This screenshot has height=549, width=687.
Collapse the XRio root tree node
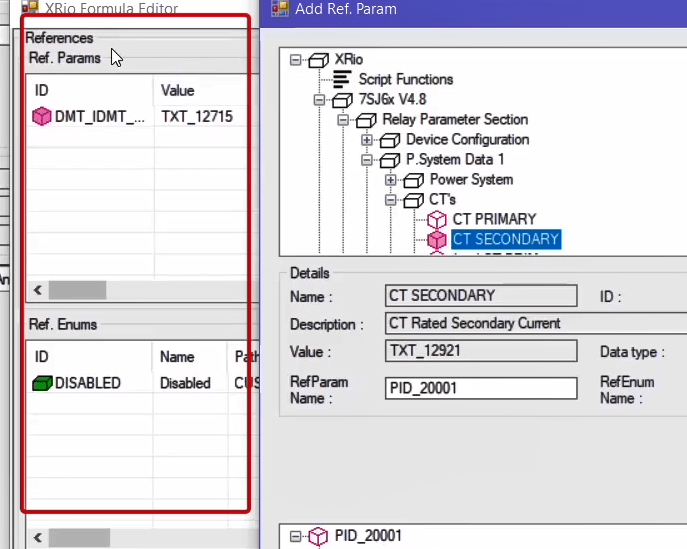[295, 60]
